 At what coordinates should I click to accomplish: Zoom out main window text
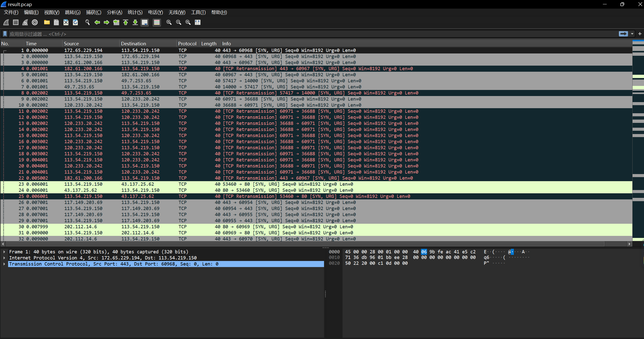point(179,22)
